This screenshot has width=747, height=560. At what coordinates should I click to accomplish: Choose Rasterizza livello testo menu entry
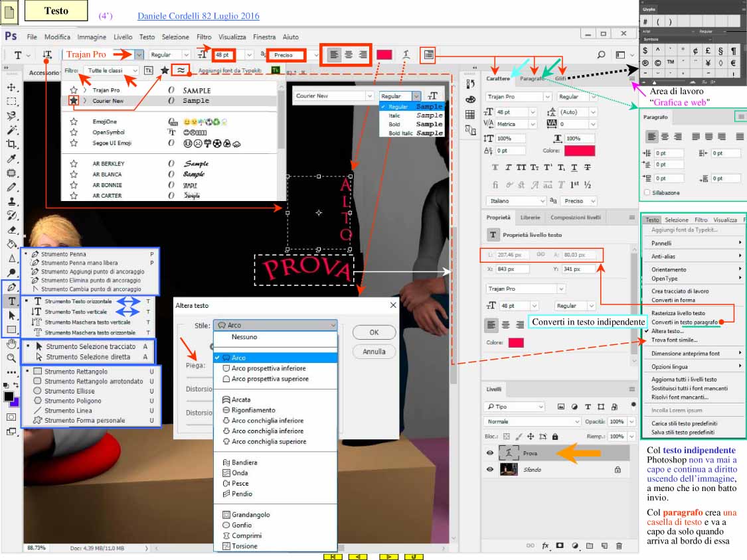tap(678, 313)
